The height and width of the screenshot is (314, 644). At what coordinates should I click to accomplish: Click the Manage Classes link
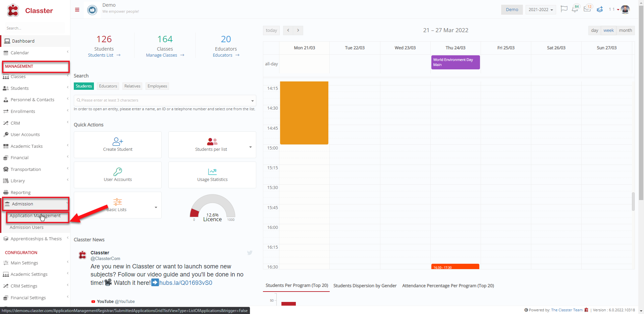tap(165, 55)
